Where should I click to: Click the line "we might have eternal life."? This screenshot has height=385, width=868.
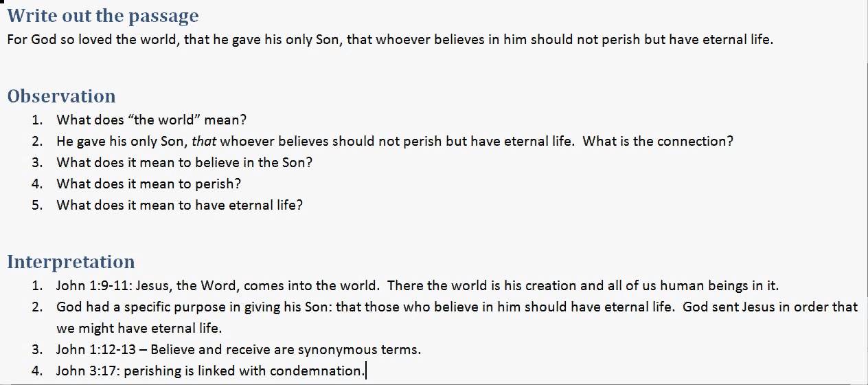click(139, 328)
